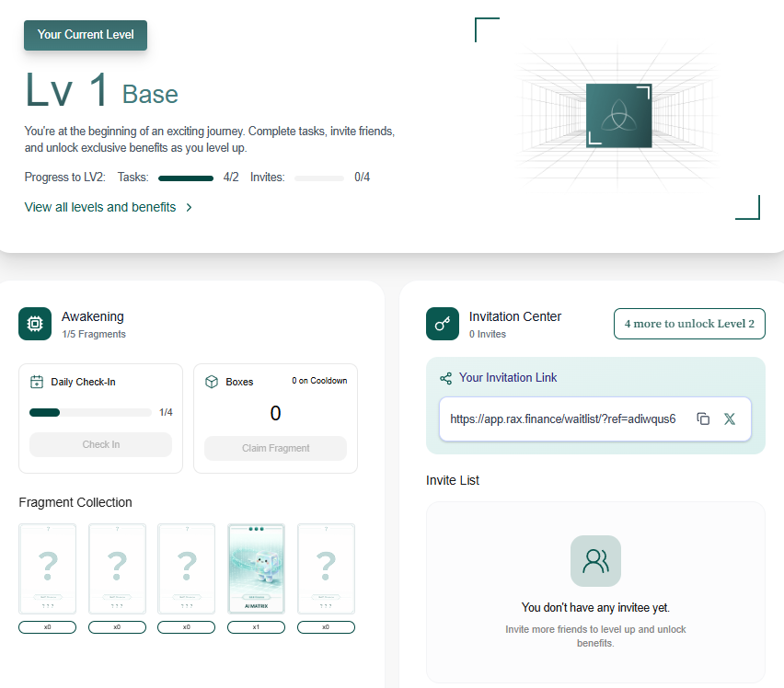Click the Your Current Level badge

pos(86,35)
